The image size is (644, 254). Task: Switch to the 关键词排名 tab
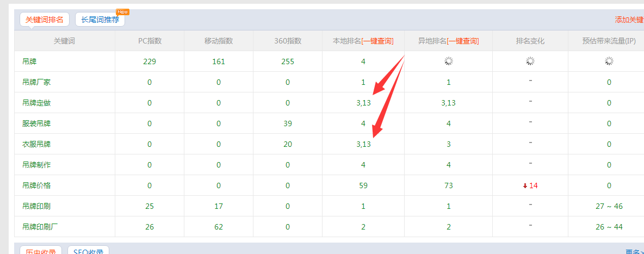pos(45,20)
